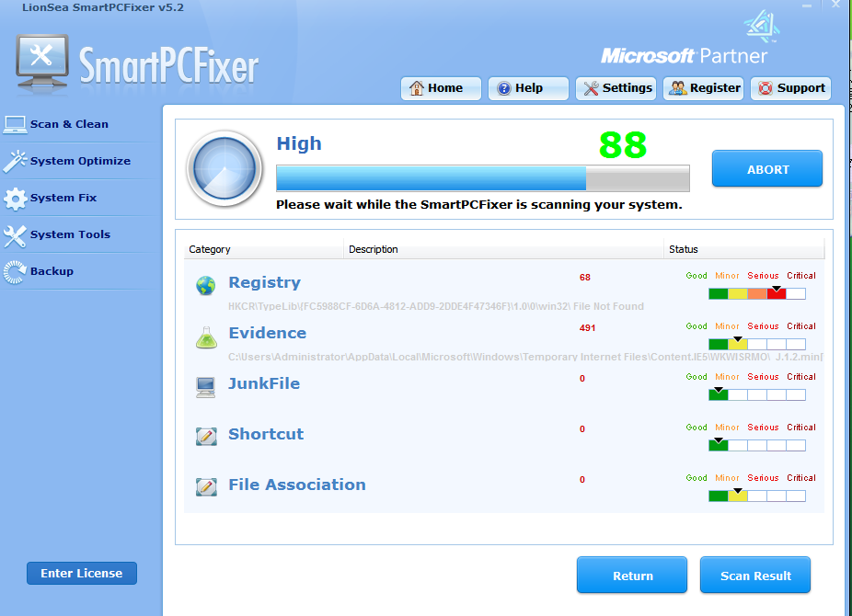Click the JunkFile severity status bar
The image size is (852, 616).
757,394
